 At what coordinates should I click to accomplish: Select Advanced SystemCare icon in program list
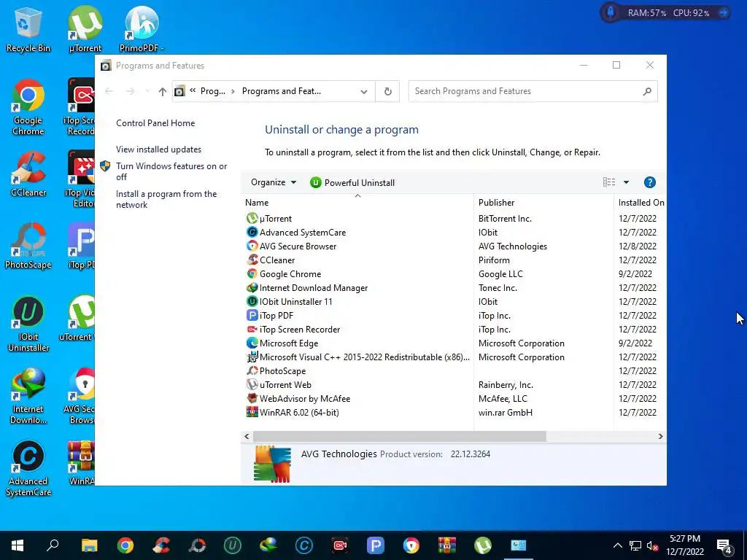(x=252, y=233)
